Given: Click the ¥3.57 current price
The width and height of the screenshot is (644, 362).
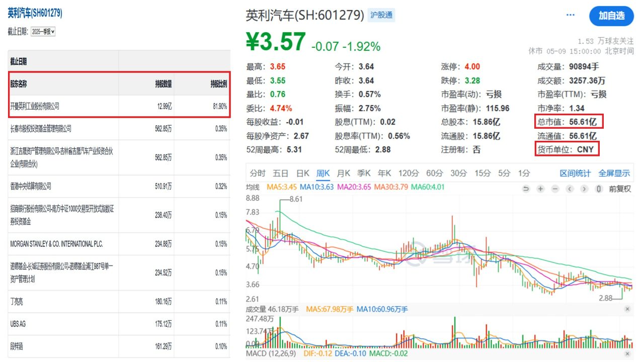Looking at the screenshot, I should [276, 42].
